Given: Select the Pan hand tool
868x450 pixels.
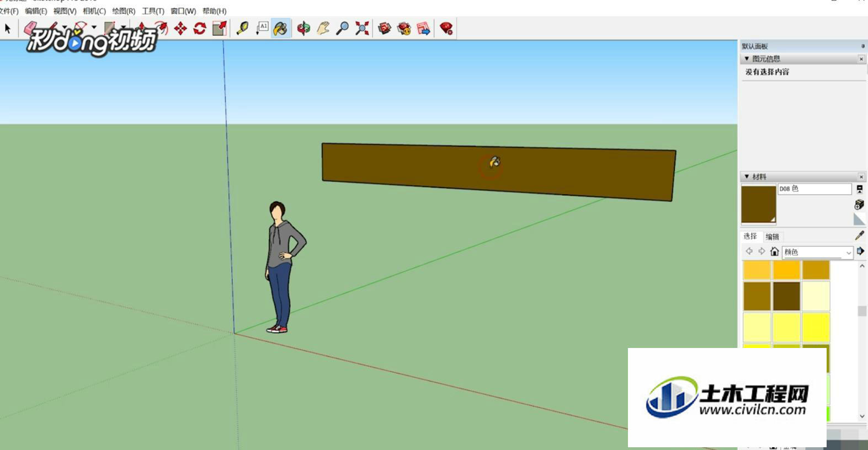Looking at the screenshot, I should (323, 29).
